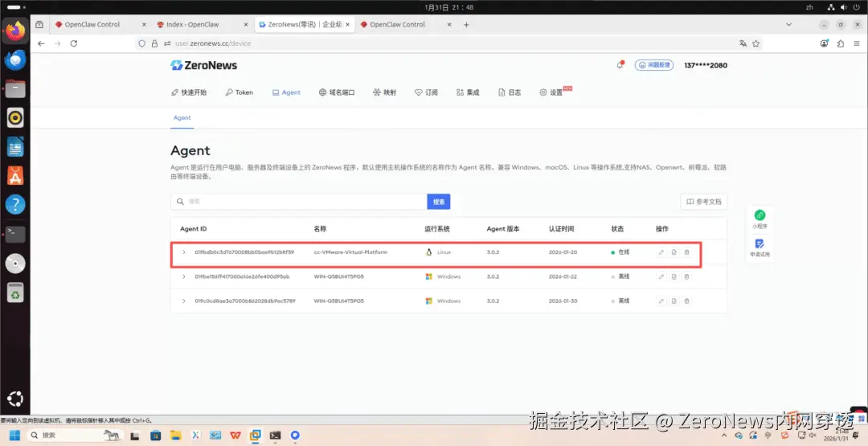Click the translate page icon in address bar
This screenshot has width=868, height=446.
point(743,43)
